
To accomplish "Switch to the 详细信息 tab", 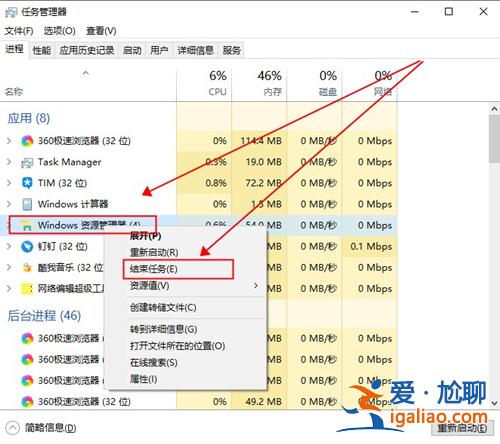I will [x=196, y=50].
